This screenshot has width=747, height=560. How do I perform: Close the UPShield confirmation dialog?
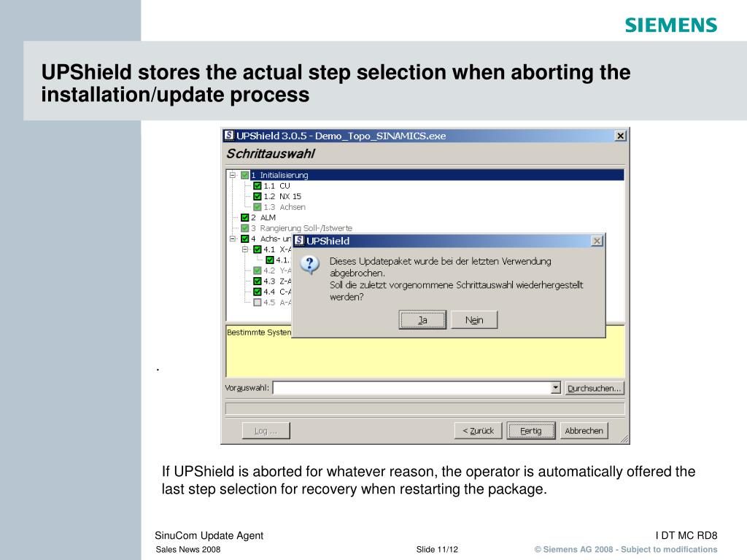(x=597, y=241)
